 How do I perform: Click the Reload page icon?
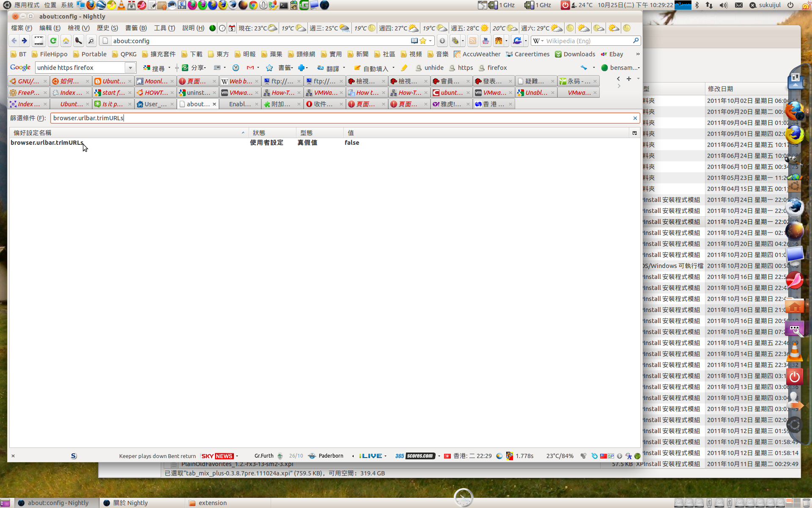click(x=53, y=41)
